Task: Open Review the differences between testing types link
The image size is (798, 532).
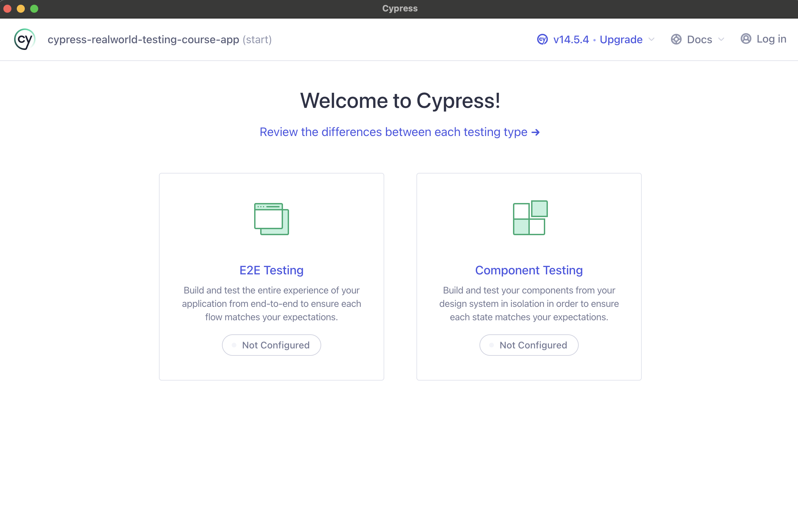Action: (393, 132)
